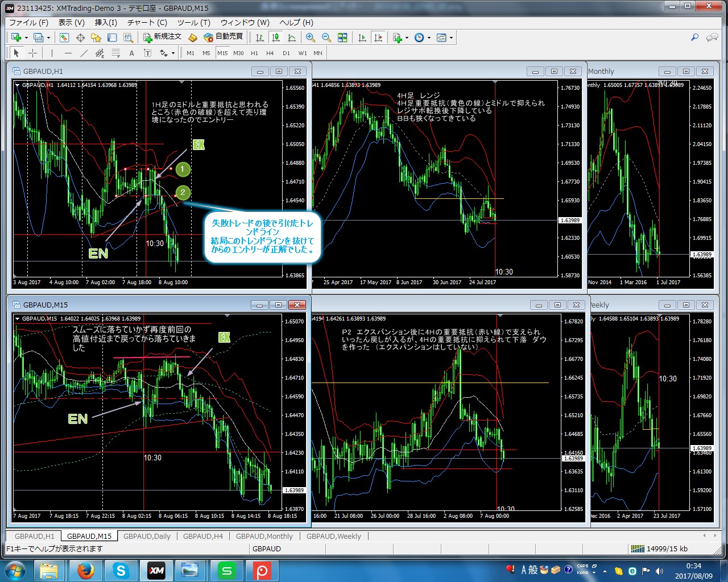Pick the trendline drawing tool
The image size is (728, 582).
[84, 53]
